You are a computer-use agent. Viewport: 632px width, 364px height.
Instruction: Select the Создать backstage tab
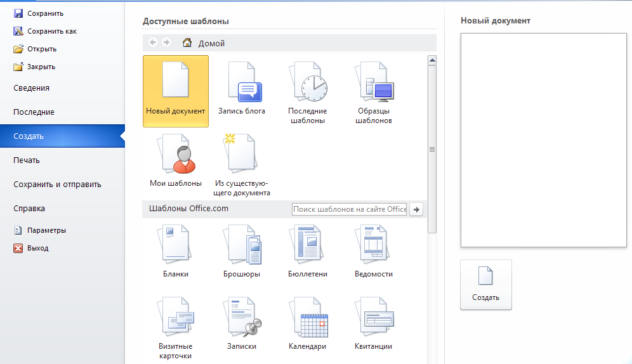[62, 136]
